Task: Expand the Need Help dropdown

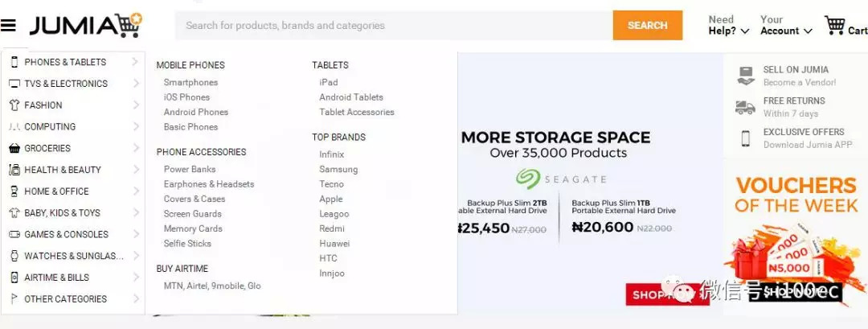Action: pyautogui.click(x=728, y=26)
